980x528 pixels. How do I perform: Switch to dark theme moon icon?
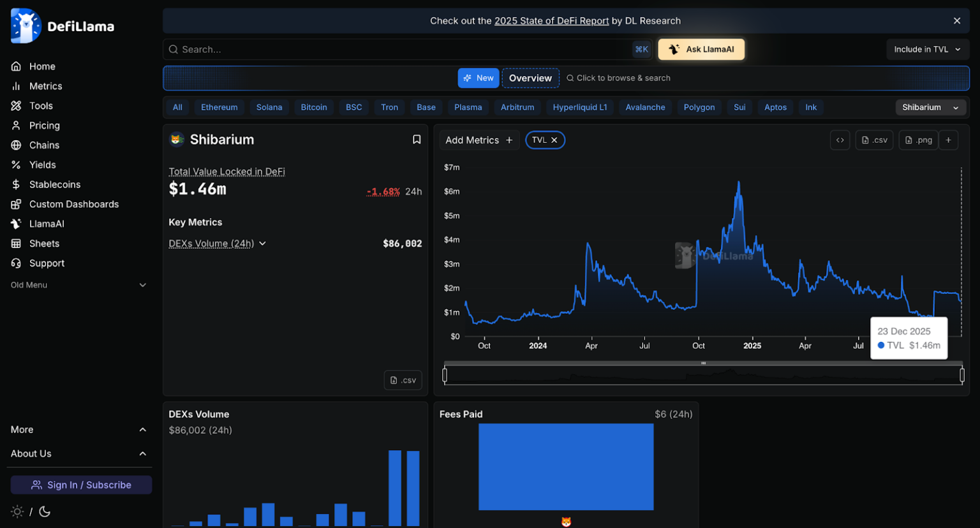[x=45, y=511]
